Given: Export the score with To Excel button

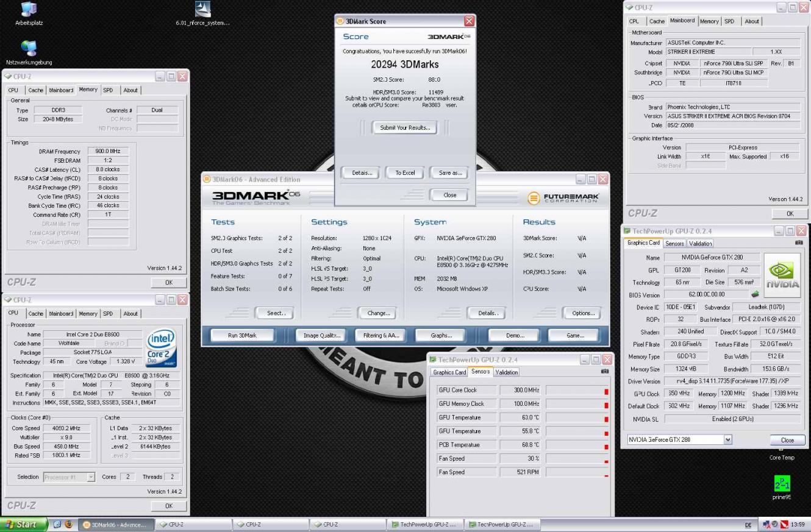Looking at the screenshot, I should pos(405,172).
